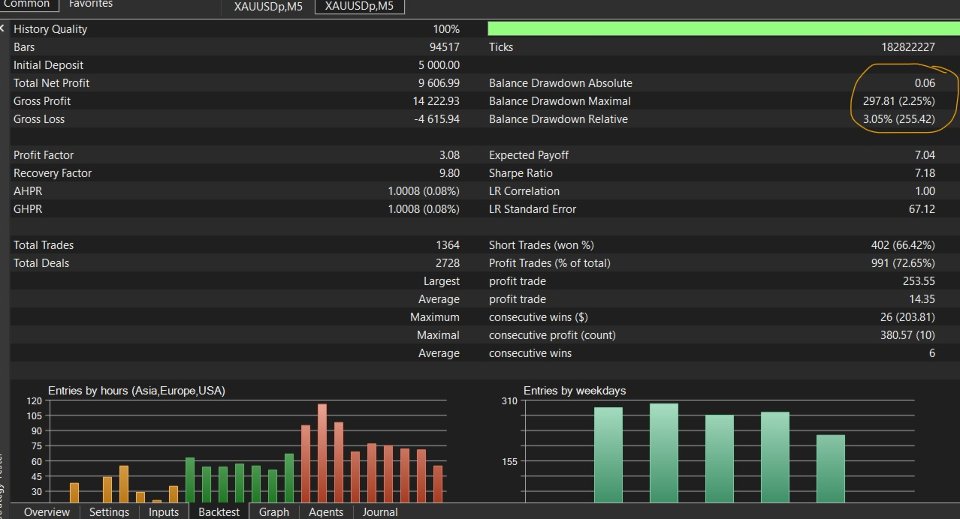Click the average consecutive wins value 6
This screenshot has width=960, height=519.
tap(932, 353)
